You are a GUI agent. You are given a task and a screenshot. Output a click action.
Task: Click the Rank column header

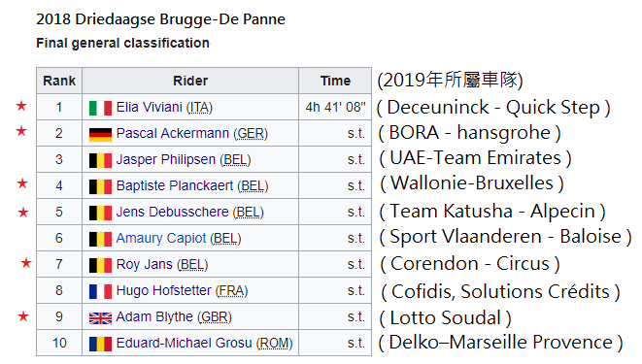[59, 81]
